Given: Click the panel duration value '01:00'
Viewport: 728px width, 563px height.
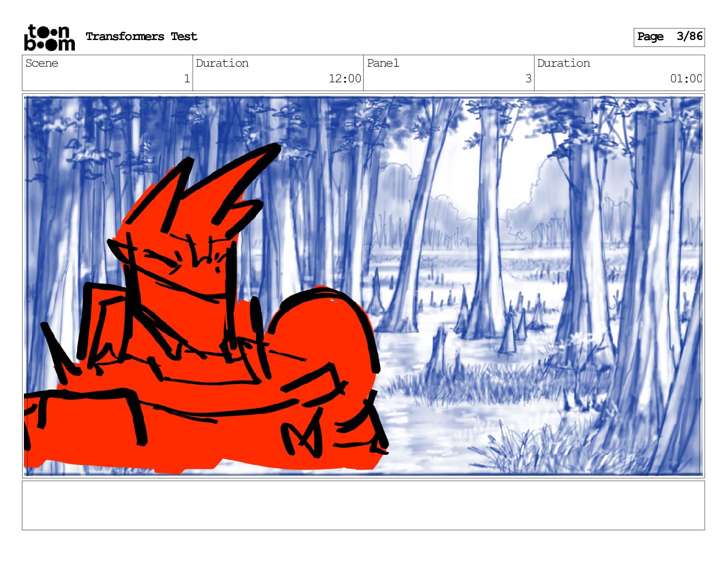Looking at the screenshot, I should [x=686, y=79].
